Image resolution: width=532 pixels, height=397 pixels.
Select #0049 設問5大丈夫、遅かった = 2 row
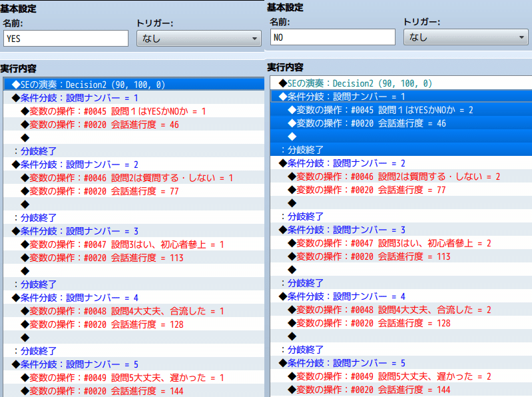point(401,376)
